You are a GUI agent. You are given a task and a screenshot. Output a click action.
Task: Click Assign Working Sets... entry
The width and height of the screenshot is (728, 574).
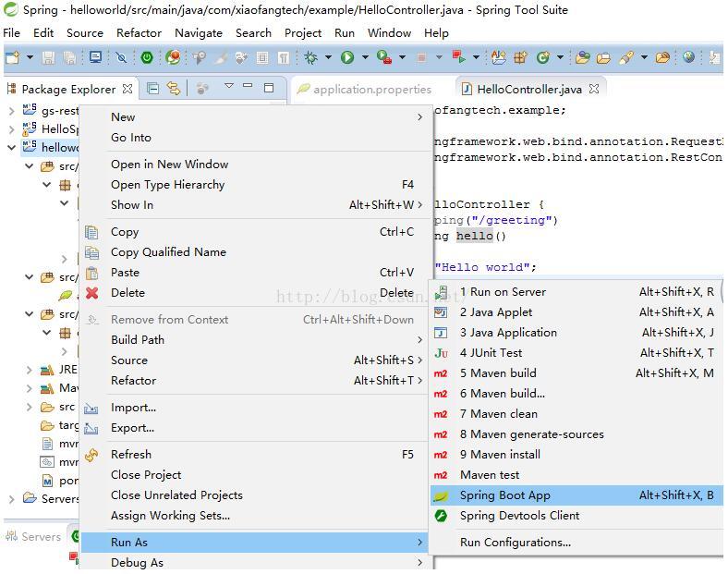pyautogui.click(x=254, y=516)
